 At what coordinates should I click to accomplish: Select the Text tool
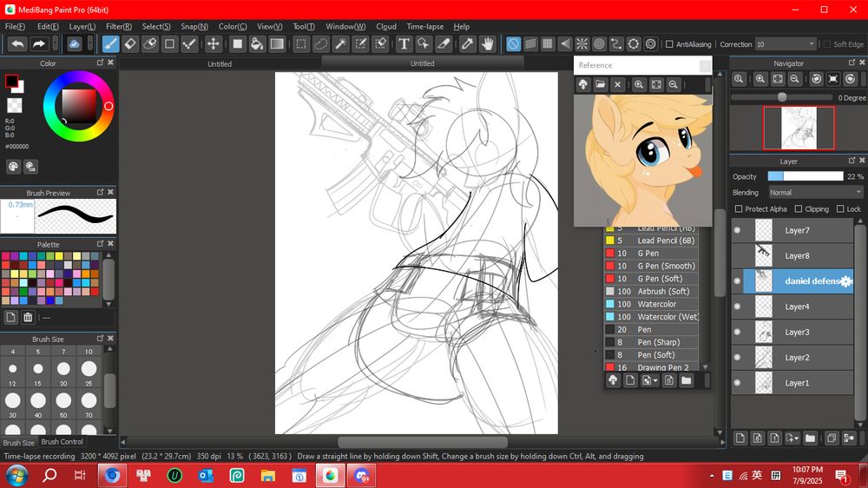coord(404,44)
